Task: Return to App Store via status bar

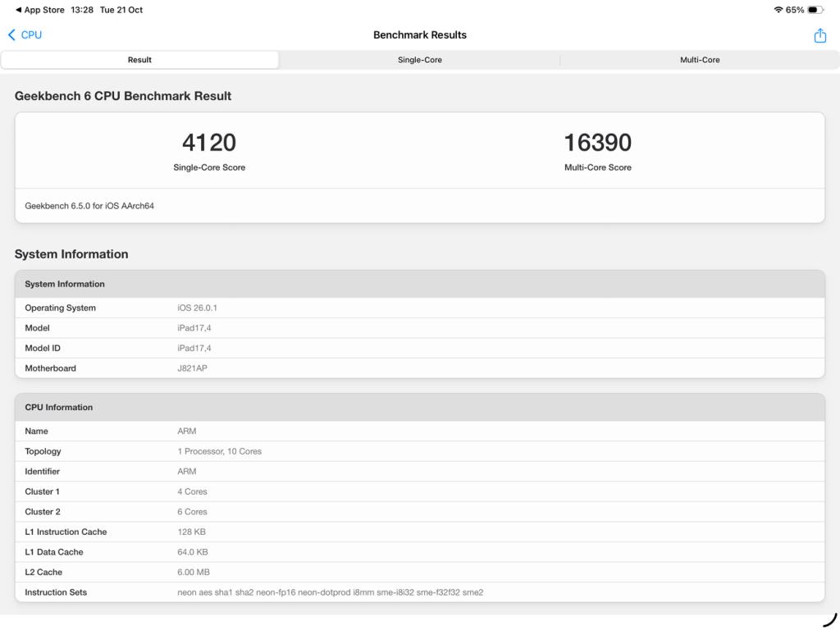Action: click(39, 10)
